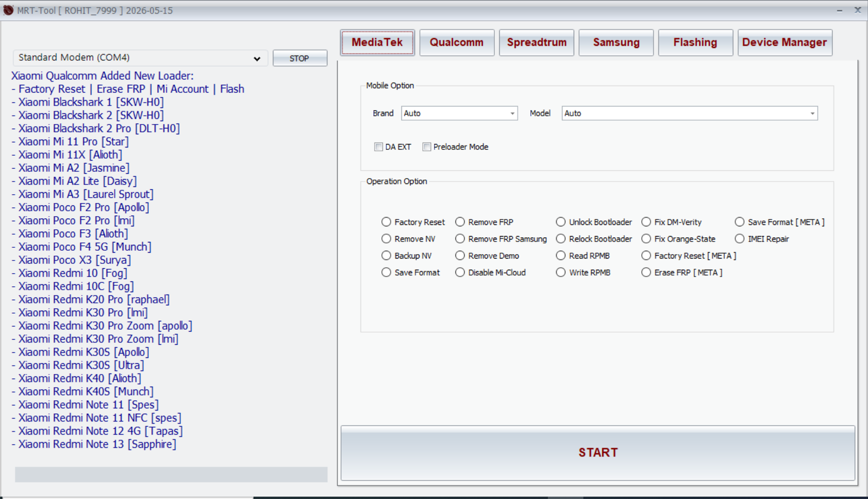Select the Unlock Bootloader operation
The height and width of the screenshot is (499, 868).
click(x=560, y=222)
